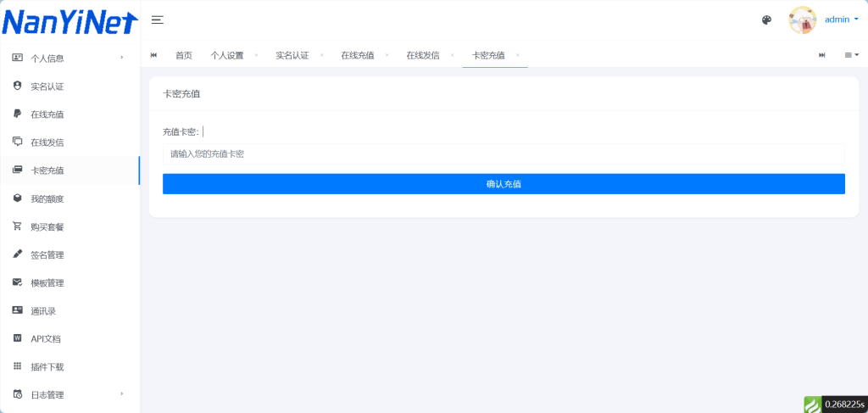
Task: Open the tab options list dropdown
Action: coord(851,55)
